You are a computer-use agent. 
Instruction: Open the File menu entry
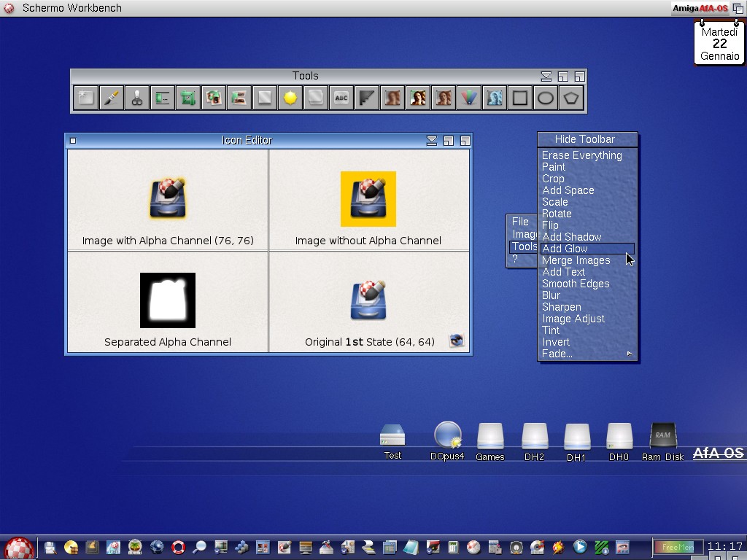520,222
